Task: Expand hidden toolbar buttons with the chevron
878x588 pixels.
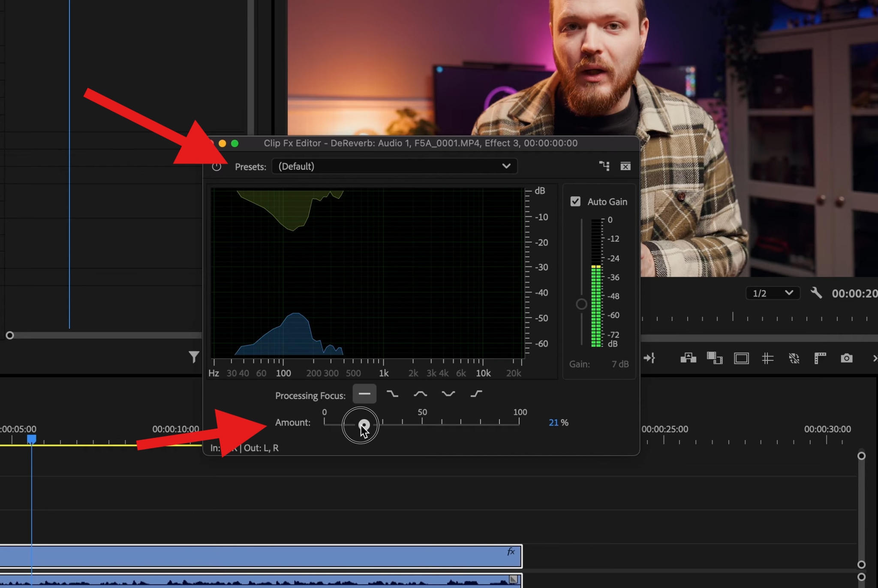Action: [875, 358]
